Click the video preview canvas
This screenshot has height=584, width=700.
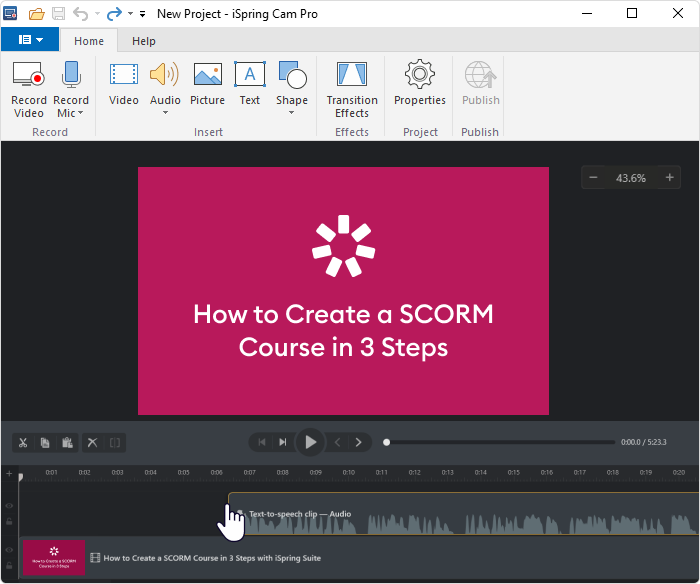point(343,291)
